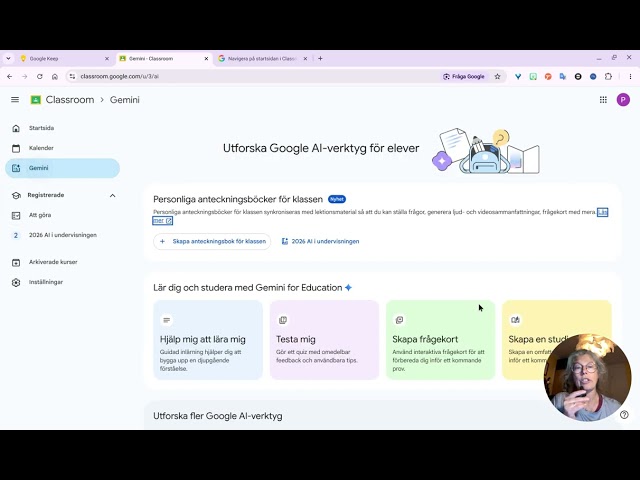Image resolution: width=640 pixels, height=480 pixels.
Task: Switch to Navigera på startsidan tab
Action: (x=262, y=58)
